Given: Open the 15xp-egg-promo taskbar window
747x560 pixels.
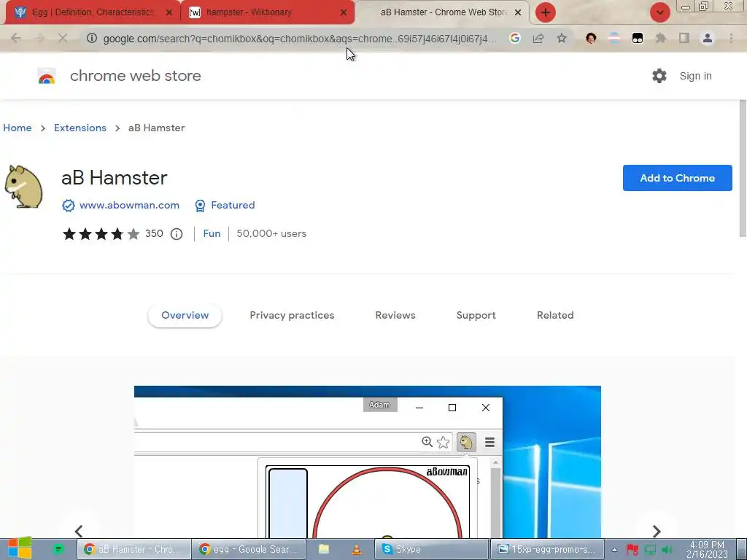Looking at the screenshot, I should (547, 550).
